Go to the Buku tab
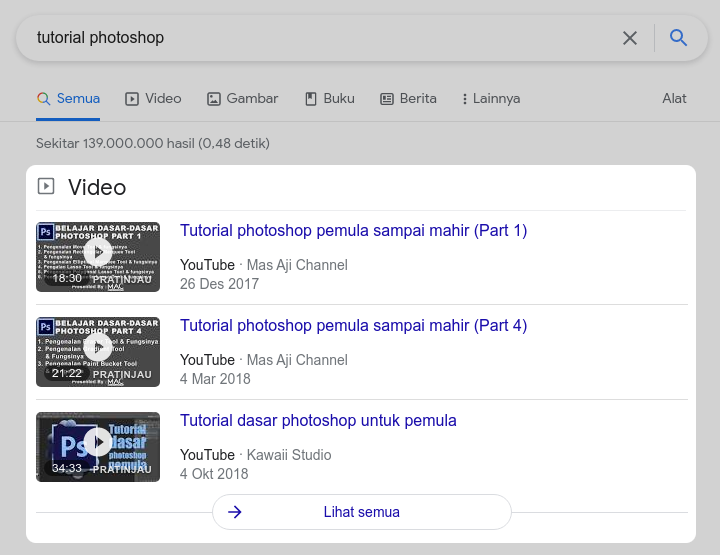 329,99
